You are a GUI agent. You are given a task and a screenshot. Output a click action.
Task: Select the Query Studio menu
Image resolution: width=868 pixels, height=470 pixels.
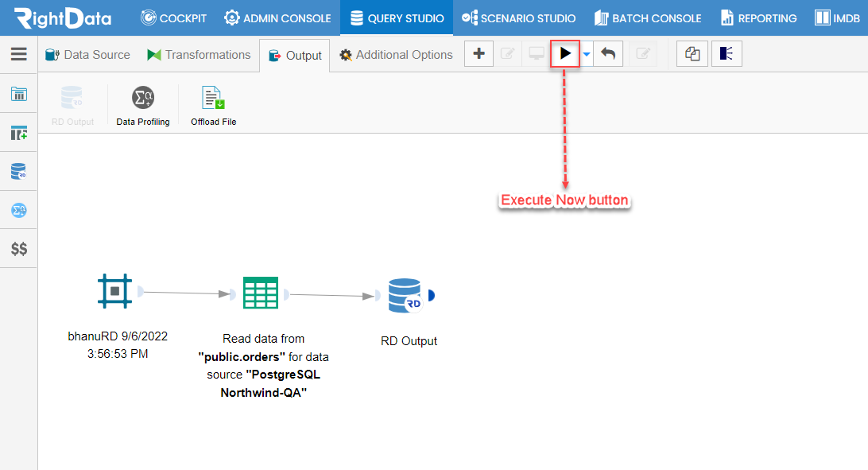coord(397,18)
